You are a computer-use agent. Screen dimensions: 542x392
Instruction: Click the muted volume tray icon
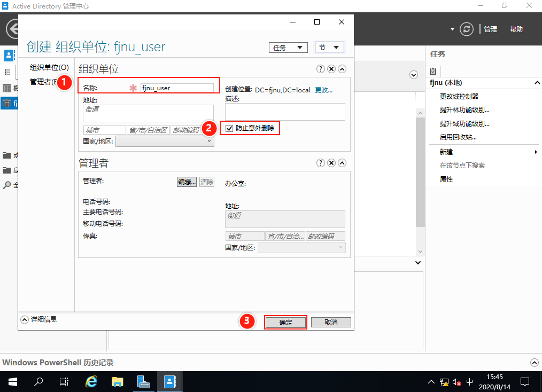click(x=456, y=382)
